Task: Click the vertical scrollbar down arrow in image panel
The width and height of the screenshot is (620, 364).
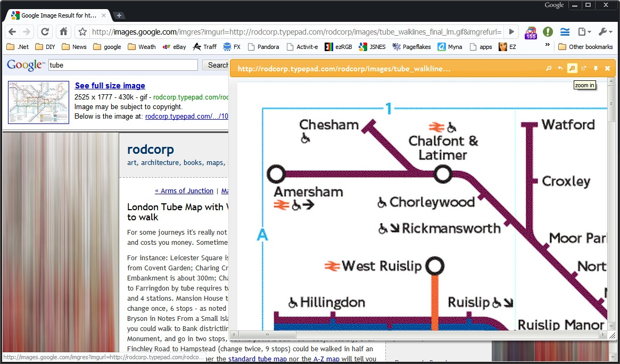Action: (x=611, y=326)
